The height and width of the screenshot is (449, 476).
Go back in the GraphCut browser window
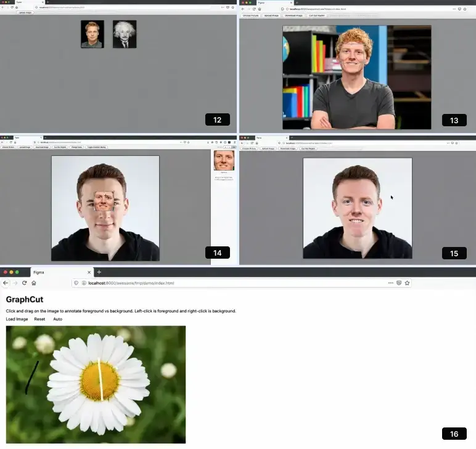(6, 283)
